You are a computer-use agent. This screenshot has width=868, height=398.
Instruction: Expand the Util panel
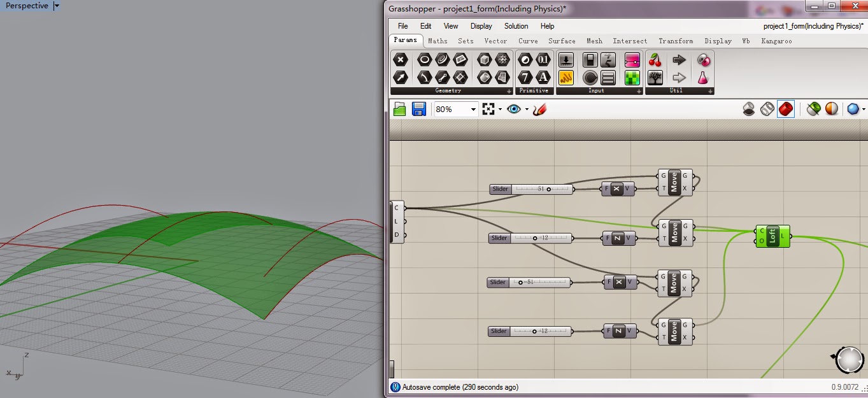pyautogui.click(x=710, y=91)
